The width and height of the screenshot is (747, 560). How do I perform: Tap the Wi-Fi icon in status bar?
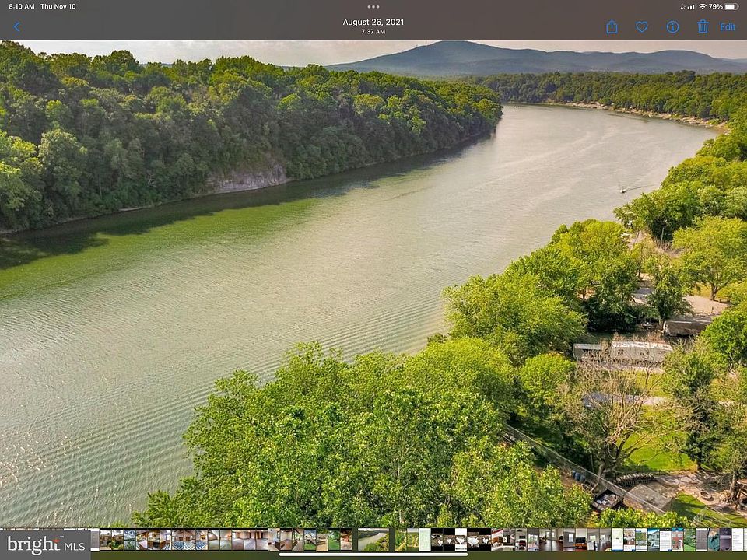tap(703, 6)
